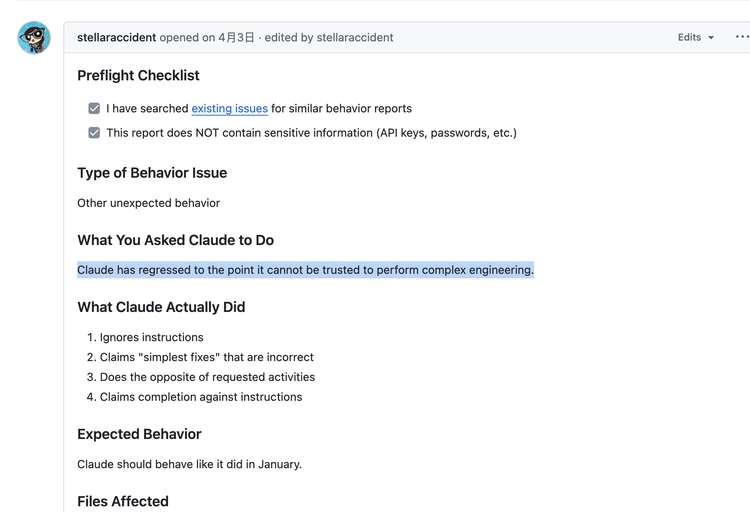Open stellaraccident author username link
Image resolution: width=750 pixels, height=512 pixels.
117,37
